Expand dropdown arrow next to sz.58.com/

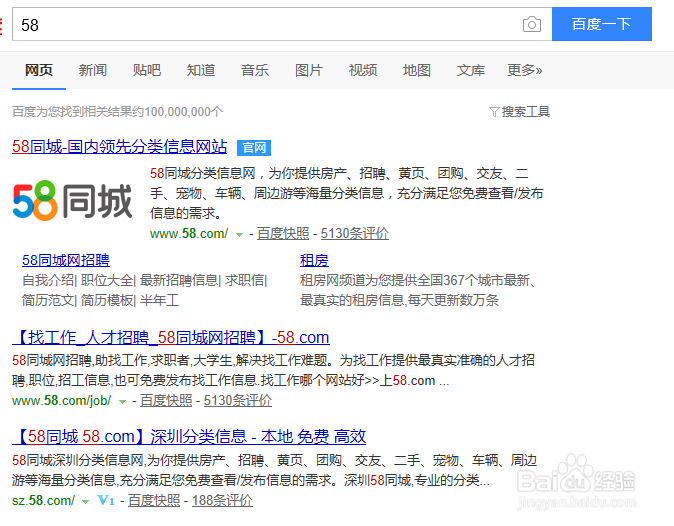click(x=86, y=502)
